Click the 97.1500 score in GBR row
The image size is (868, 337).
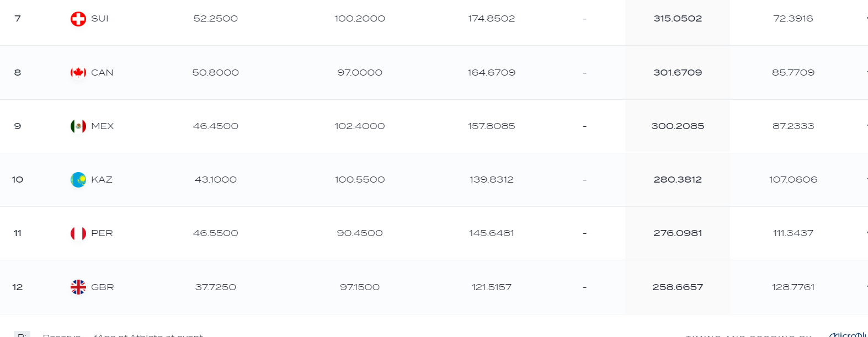(360, 287)
